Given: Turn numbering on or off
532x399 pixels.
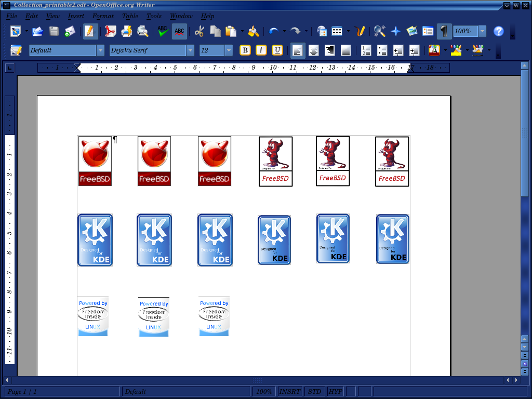Looking at the screenshot, I should click(366, 50).
